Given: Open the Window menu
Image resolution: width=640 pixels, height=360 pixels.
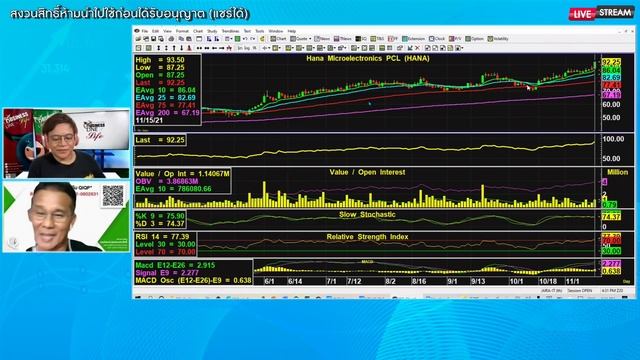Looking at the screenshot, I should pyautogui.click(x=276, y=31).
